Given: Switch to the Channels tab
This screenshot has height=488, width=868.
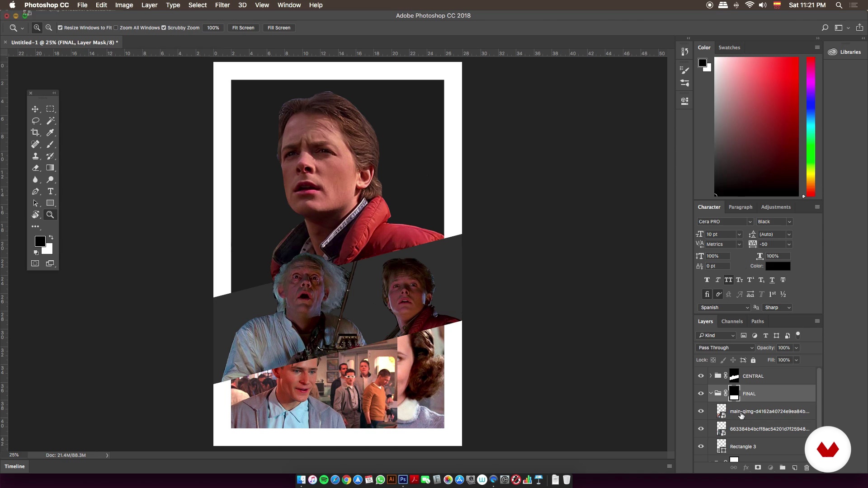Looking at the screenshot, I should tap(732, 322).
